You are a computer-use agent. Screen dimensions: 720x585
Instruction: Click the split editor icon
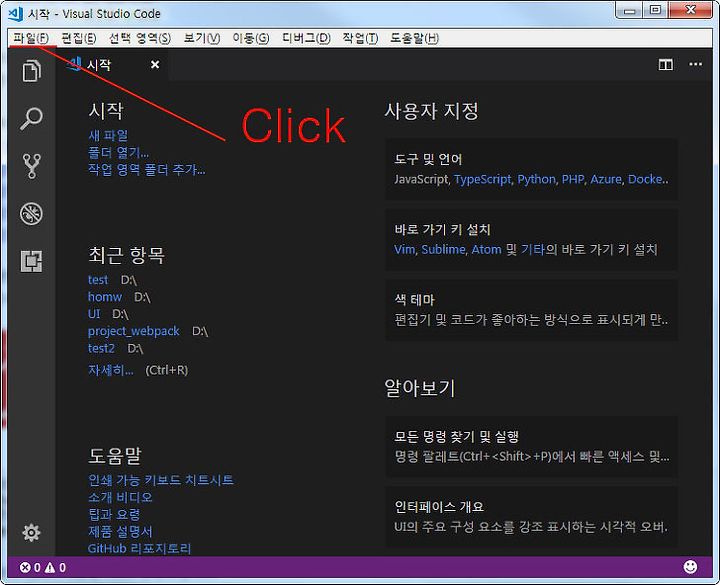click(665, 65)
